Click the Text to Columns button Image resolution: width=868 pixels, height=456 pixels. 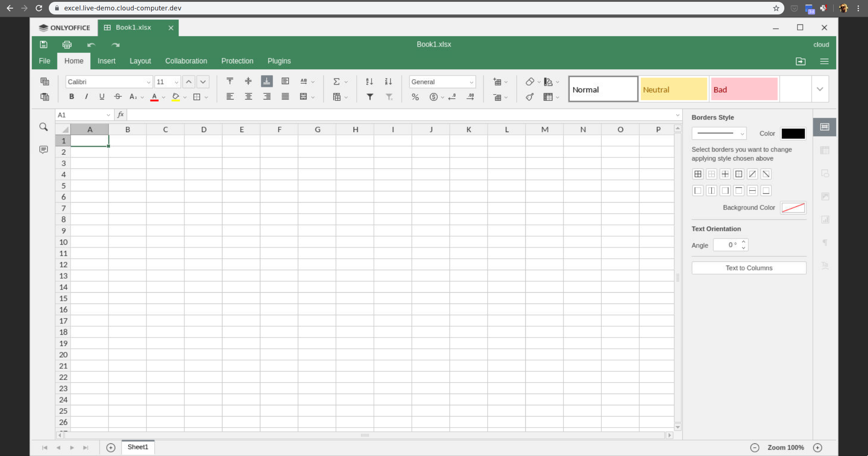point(749,268)
